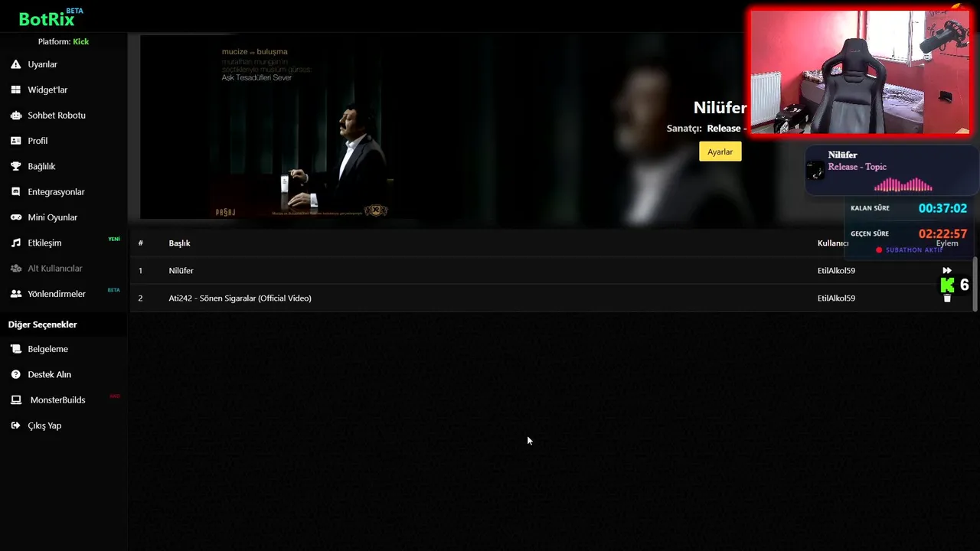The height and width of the screenshot is (551, 980).
Task: Select the Profil card icon
Action: coord(15,141)
